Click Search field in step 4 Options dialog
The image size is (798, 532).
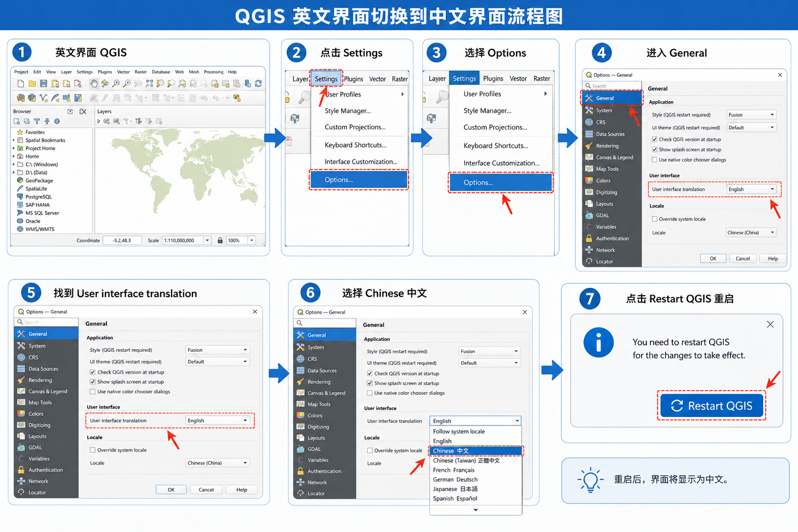click(x=612, y=86)
